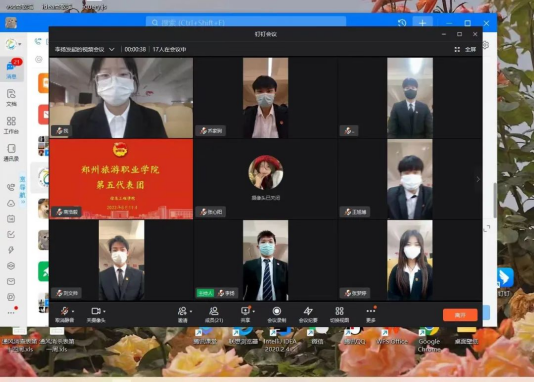The height and width of the screenshot is (383, 535).
Task: Expand the arrow beside the camera button
Action: click(x=104, y=311)
